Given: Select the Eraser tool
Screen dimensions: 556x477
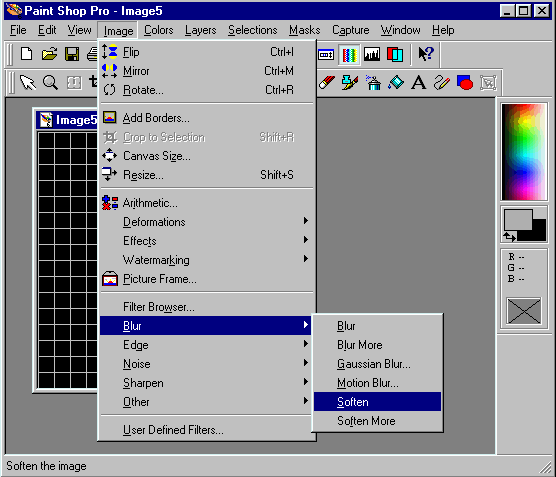Looking at the screenshot, I should coord(326,82).
